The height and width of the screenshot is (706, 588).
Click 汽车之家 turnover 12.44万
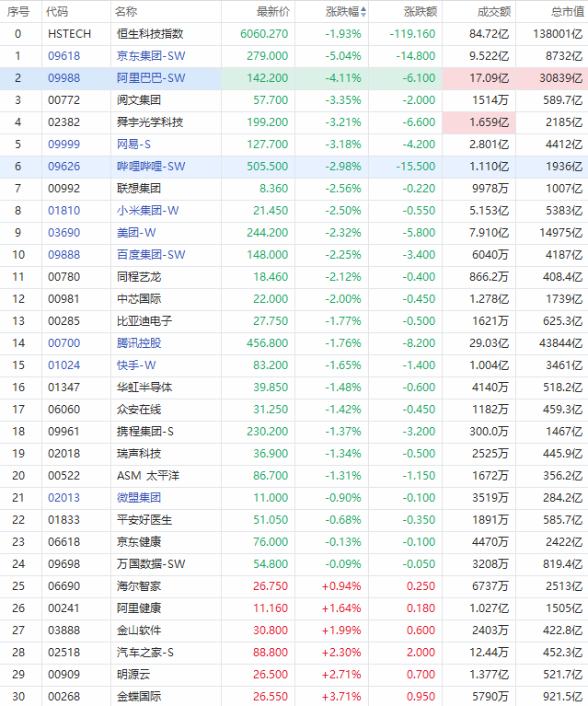(x=489, y=652)
